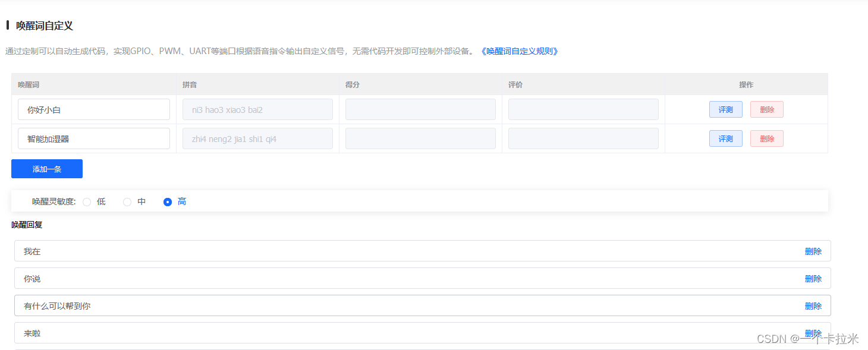Click the 唤醒回复 label
Viewport: 868px width, 350px height.
tap(27, 225)
